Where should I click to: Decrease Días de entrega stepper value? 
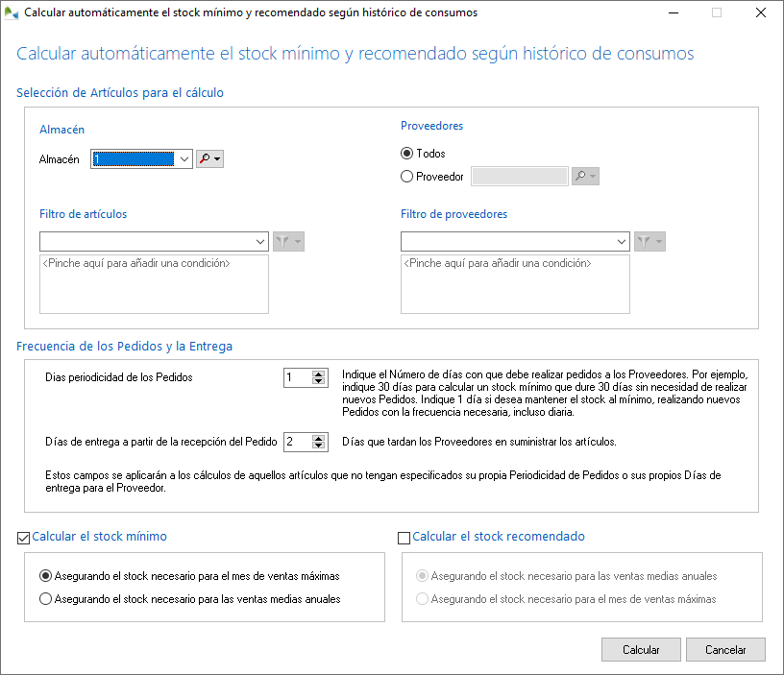[319, 446]
